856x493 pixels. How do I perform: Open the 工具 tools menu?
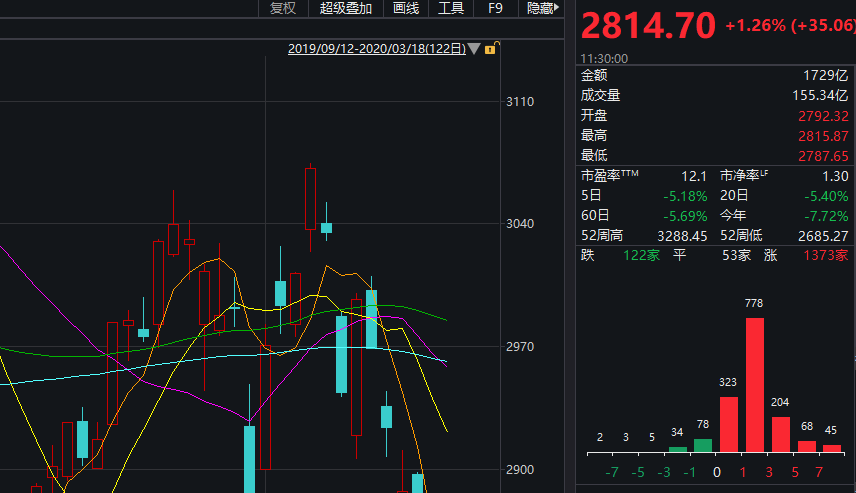click(451, 8)
